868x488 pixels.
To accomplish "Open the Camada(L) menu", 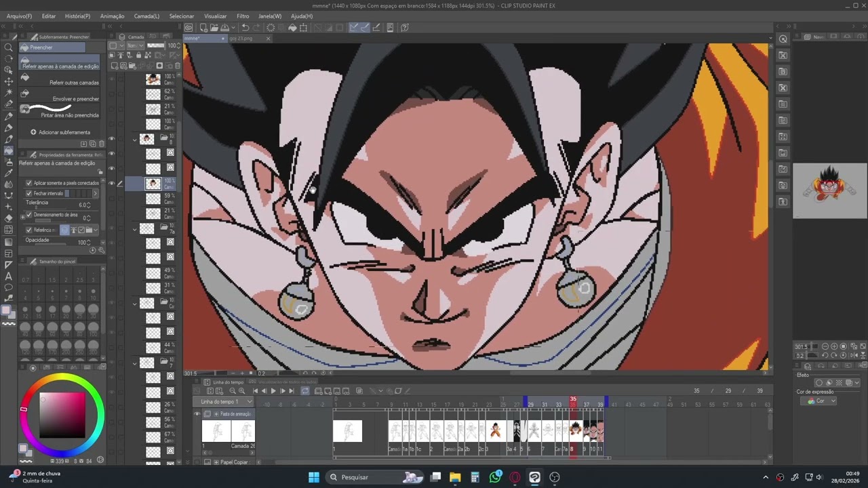I will [146, 16].
